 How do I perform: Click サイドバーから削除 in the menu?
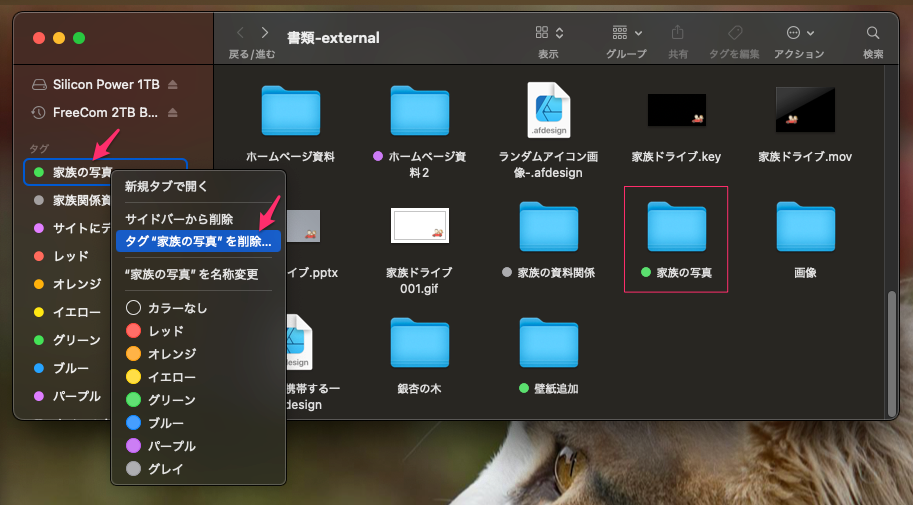(179, 219)
